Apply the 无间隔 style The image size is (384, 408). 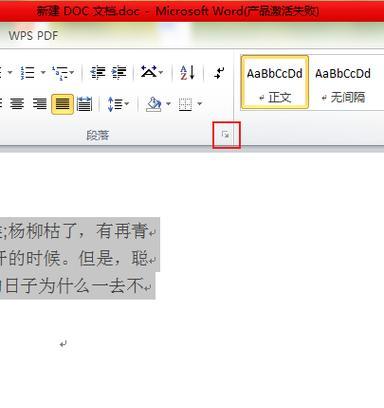pos(343,82)
